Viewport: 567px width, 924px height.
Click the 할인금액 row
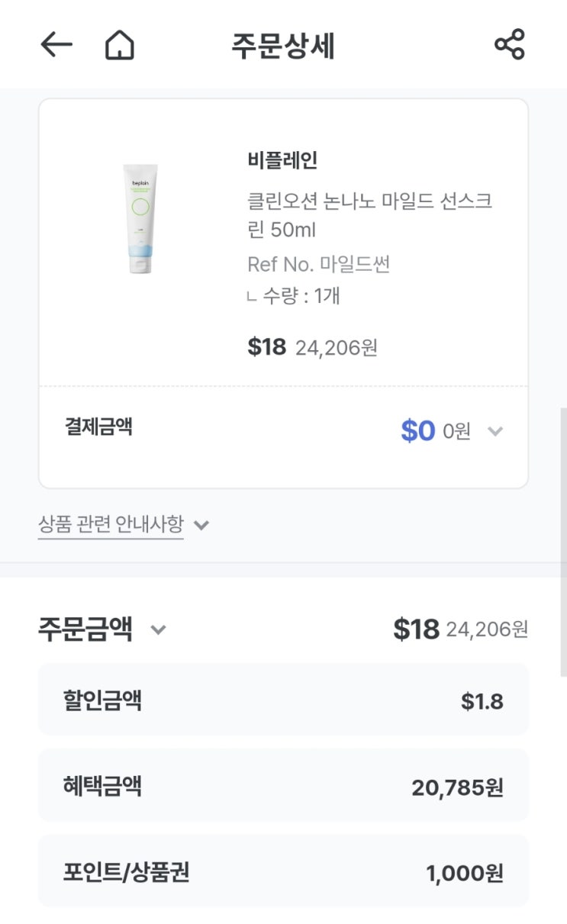[283, 700]
